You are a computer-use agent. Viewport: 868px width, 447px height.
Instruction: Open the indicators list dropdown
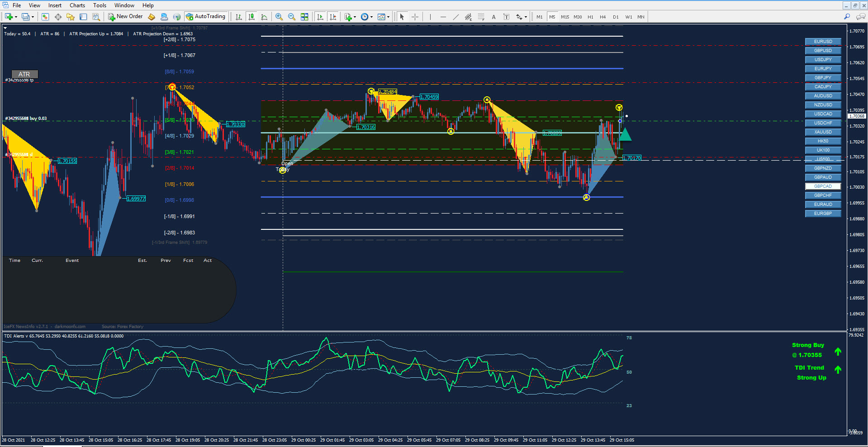[355, 17]
